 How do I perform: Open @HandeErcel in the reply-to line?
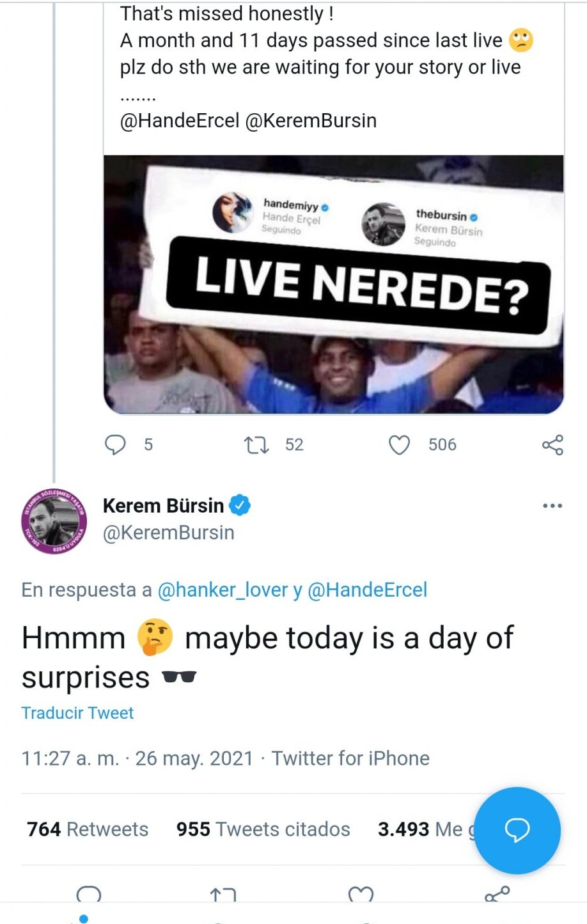tap(367, 590)
